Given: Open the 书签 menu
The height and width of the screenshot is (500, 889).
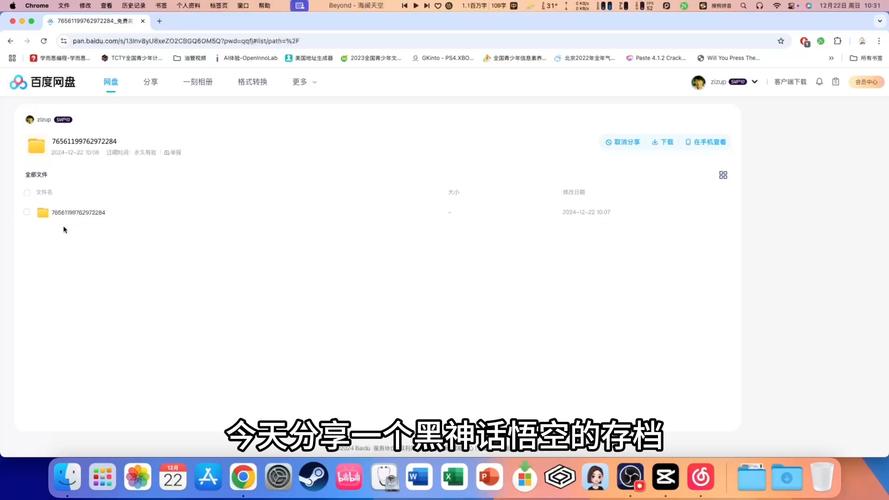Looking at the screenshot, I should pos(161,6).
